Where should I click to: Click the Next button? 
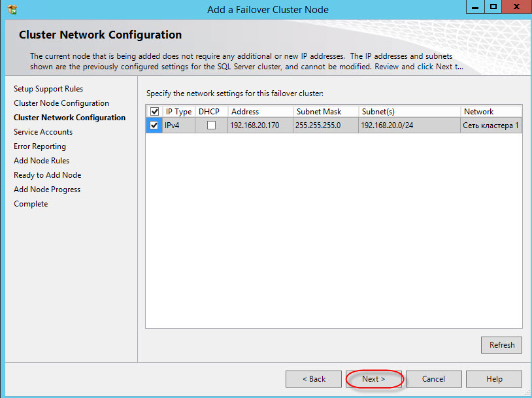(x=374, y=379)
